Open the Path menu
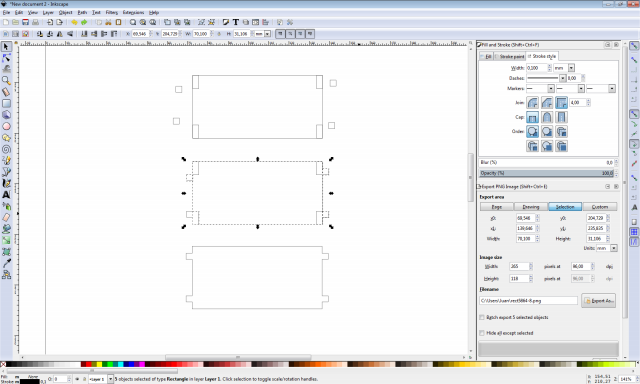 point(82,13)
